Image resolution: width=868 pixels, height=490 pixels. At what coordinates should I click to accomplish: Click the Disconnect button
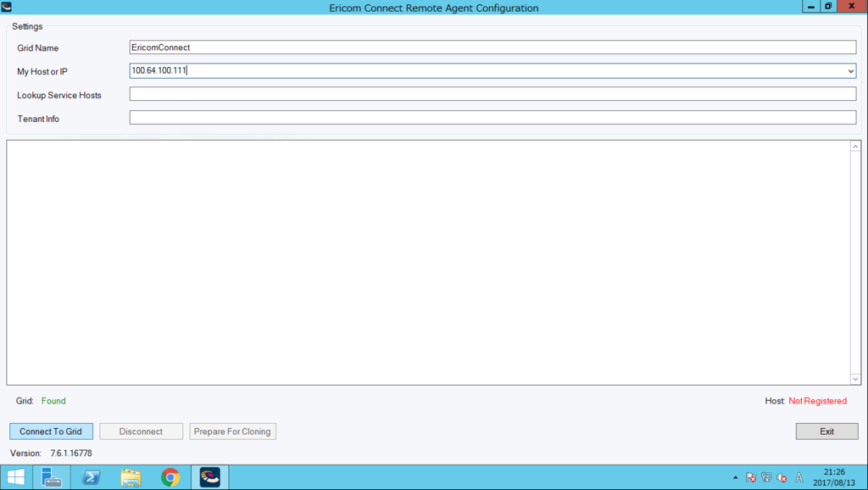(142, 432)
